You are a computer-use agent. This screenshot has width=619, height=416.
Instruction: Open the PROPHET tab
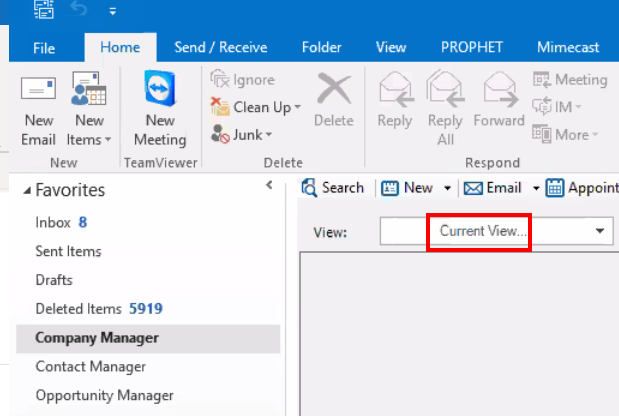coord(472,47)
